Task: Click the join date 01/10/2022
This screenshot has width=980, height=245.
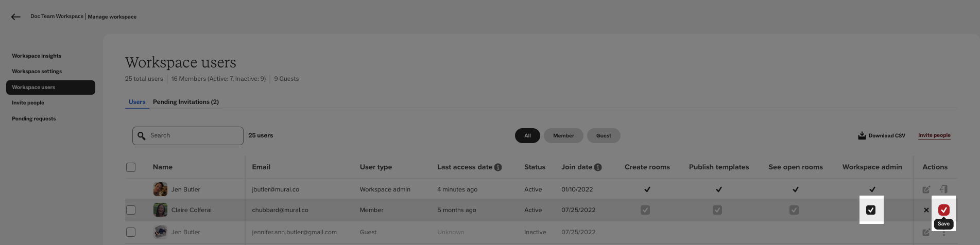Action: 577,189
